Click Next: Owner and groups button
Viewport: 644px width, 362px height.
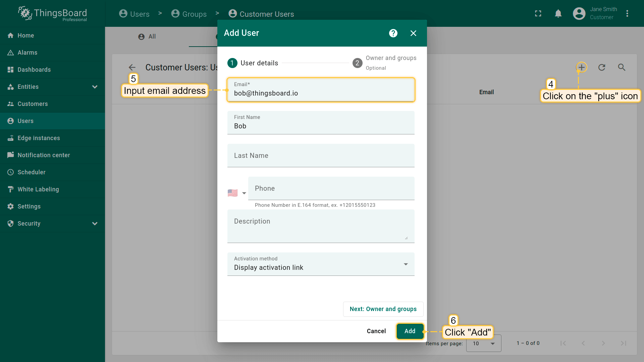click(x=383, y=309)
